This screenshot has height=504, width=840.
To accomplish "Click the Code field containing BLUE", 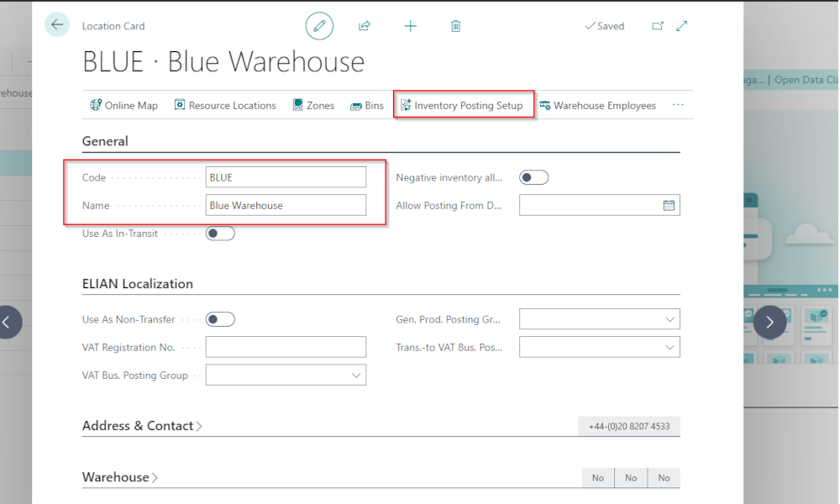I will [286, 177].
